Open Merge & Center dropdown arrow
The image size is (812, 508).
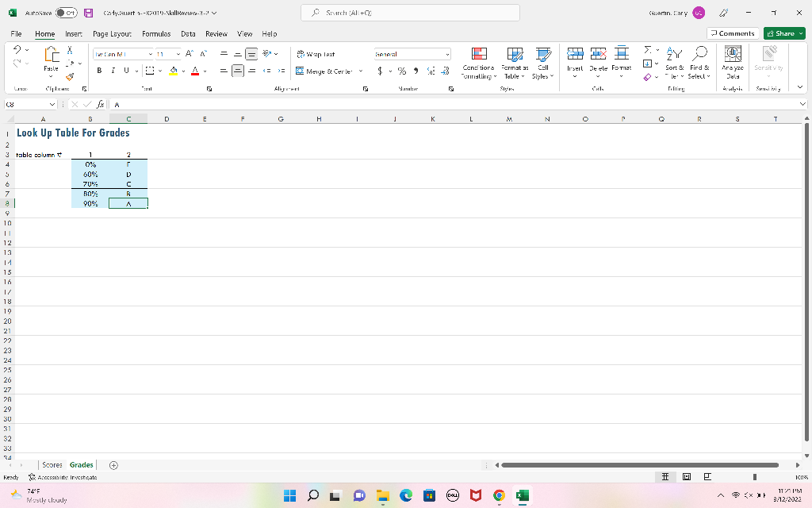tap(361, 71)
